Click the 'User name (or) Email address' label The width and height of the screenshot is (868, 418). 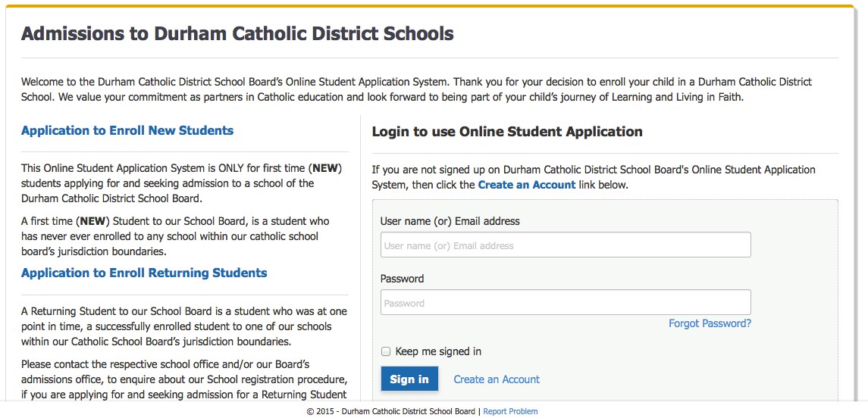(450, 221)
